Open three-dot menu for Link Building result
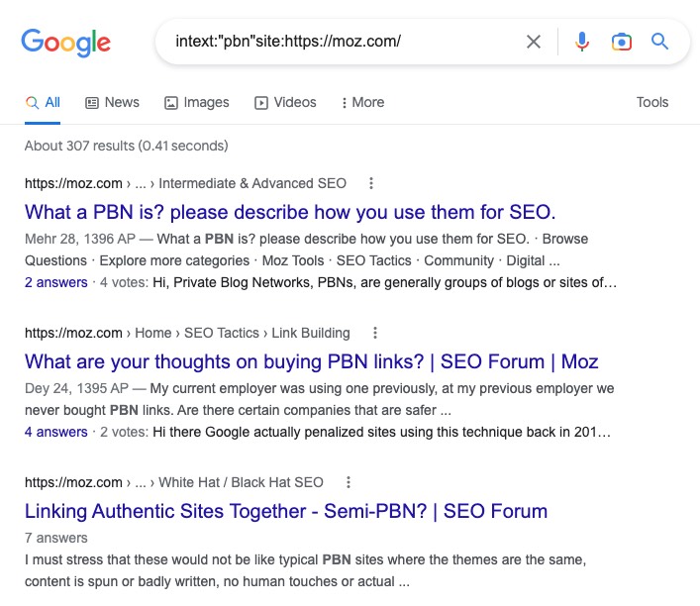 375,333
